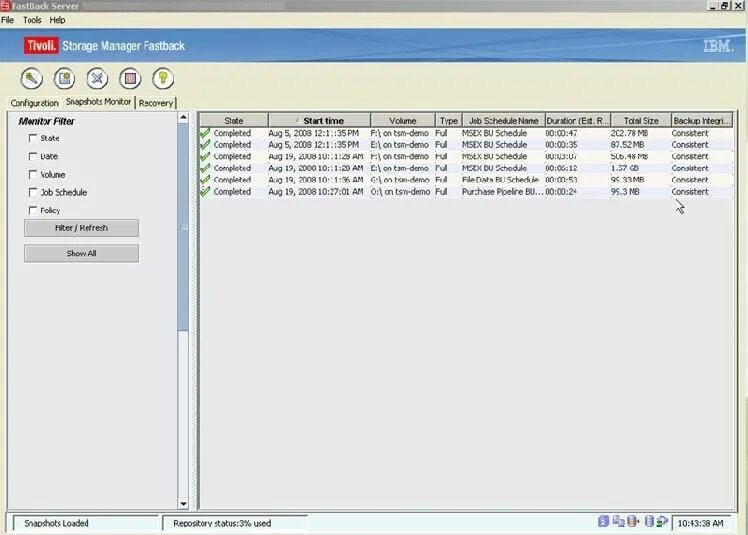Sort by the Volume column header
Image resolution: width=748 pixels, height=535 pixels.
click(403, 121)
